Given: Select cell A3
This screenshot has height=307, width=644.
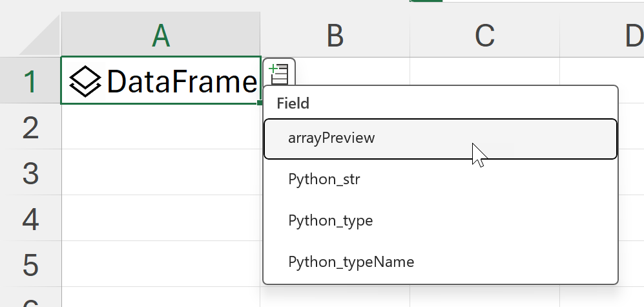Looking at the screenshot, I should coord(161,173).
